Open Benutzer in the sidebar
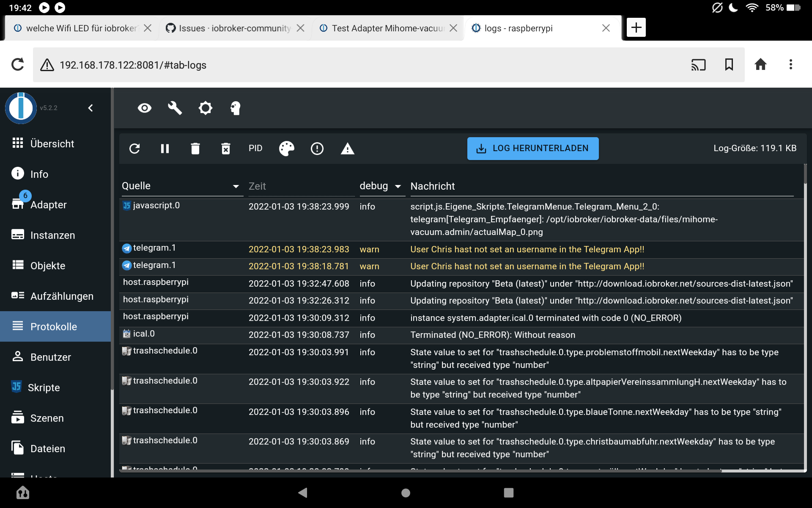This screenshot has width=812, height=508. tap(55, 357)
